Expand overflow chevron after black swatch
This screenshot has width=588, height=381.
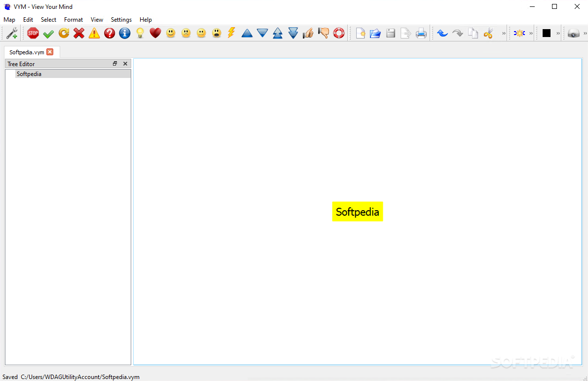558,34
